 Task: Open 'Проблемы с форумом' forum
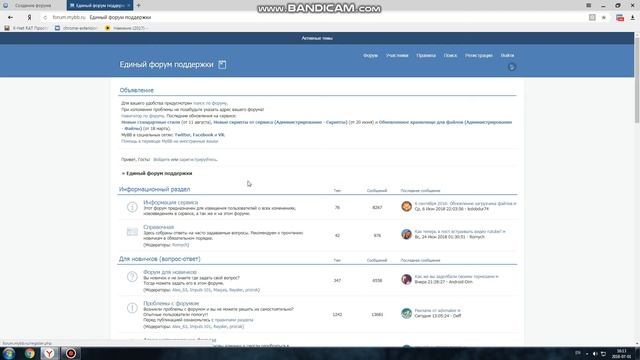click(171, 303)
